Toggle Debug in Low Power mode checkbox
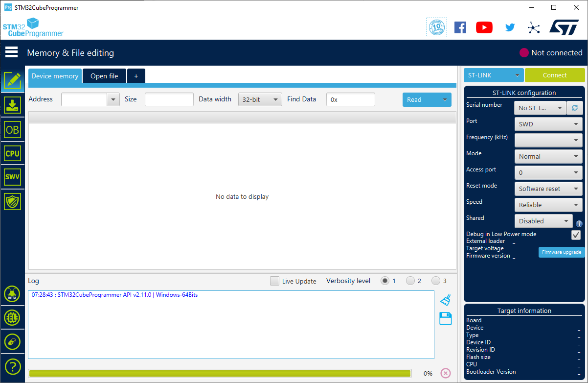 pyautogui.click(x=576, y=235)
